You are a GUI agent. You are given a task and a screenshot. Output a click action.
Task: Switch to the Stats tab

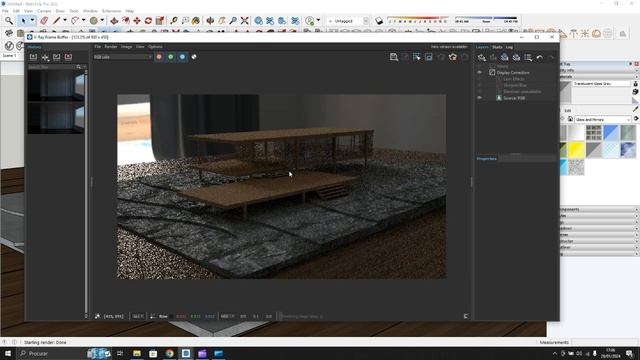click(x=497, y=47)
